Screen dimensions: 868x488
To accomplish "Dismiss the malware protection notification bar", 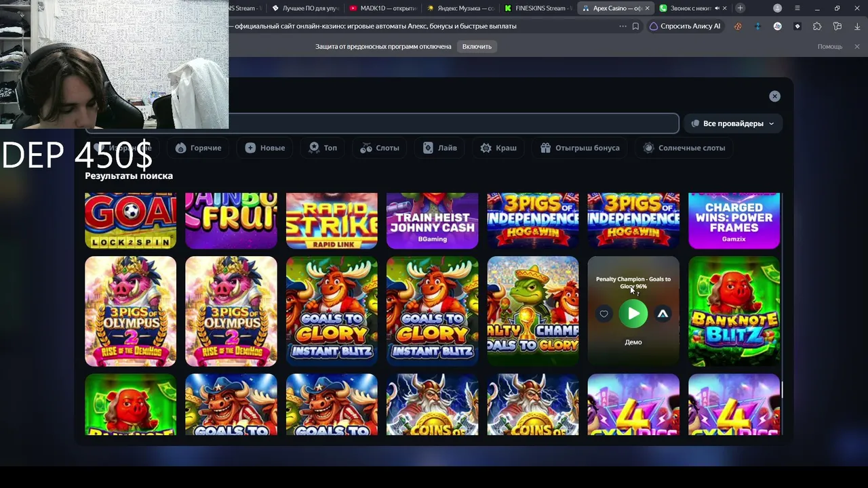I will (x=857, y=46).
